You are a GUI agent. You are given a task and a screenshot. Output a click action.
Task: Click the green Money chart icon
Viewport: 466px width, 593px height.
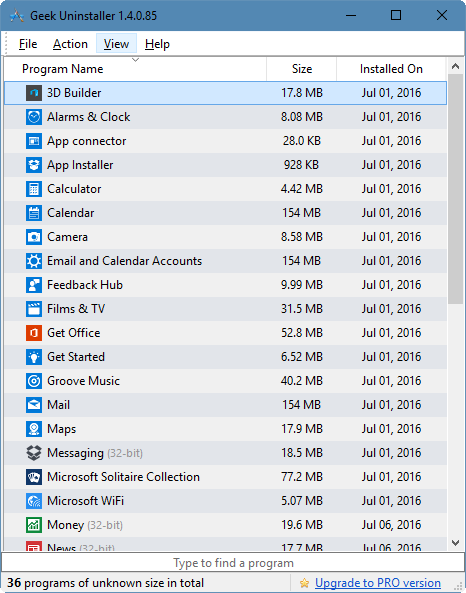(34, 525)
